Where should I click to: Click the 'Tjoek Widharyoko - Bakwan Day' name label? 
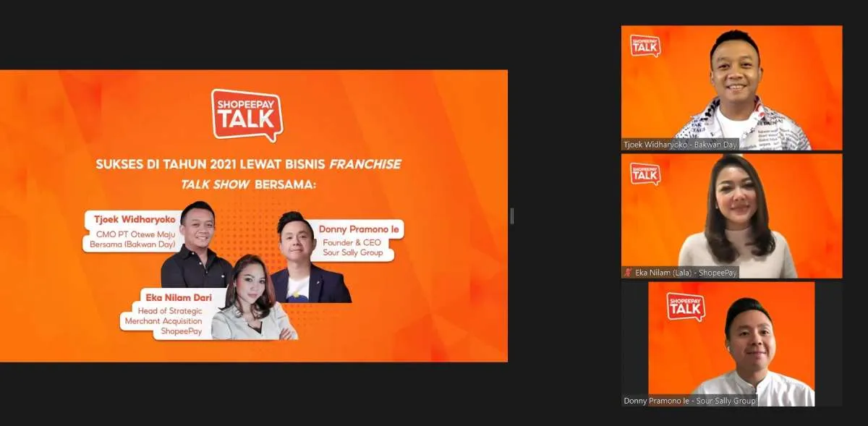pyautogui.click(x=680, y=145)
